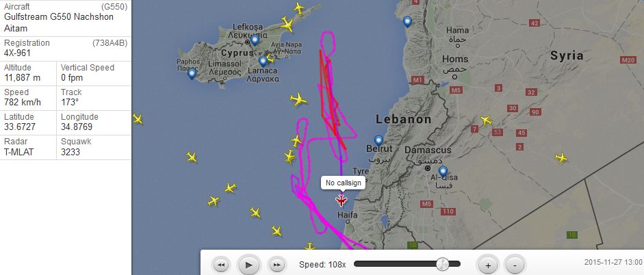Open airport pin on Syrian coast near Hama
This screenshot has height=275, width=644.
point(407,22)
